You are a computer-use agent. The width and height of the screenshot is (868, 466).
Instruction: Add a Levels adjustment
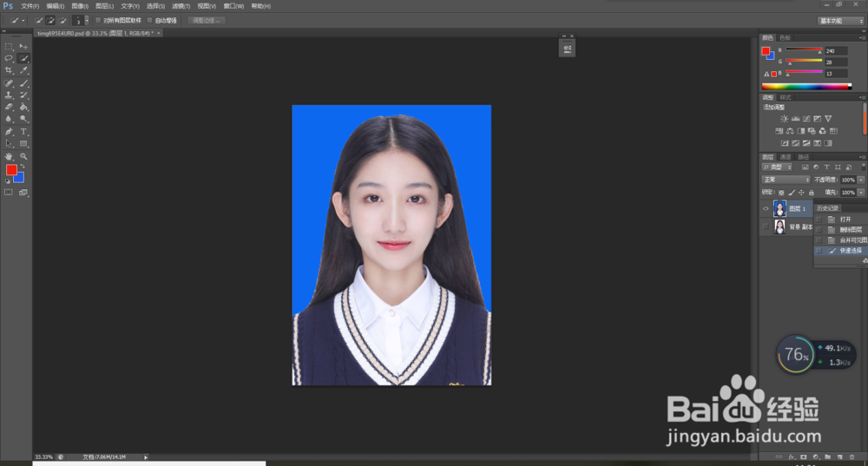[795, 118]
